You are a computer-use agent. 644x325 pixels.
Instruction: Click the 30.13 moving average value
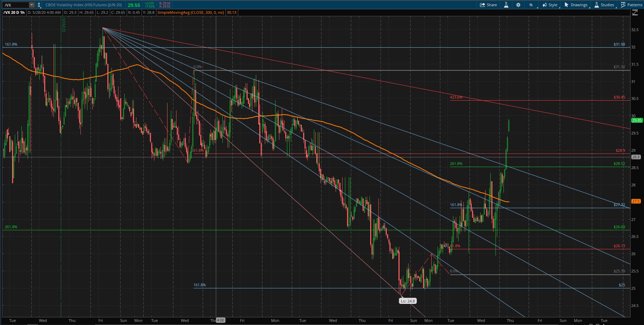231,12
